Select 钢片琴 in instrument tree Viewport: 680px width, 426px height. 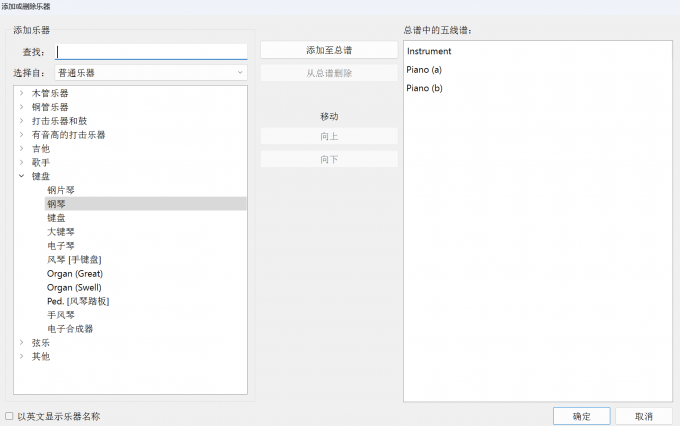(61, 190)
